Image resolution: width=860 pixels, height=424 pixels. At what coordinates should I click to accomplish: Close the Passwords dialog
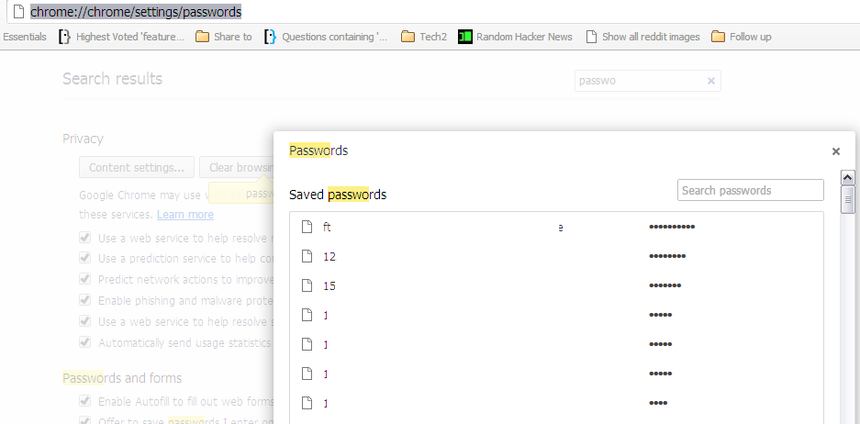coord(836,152)
